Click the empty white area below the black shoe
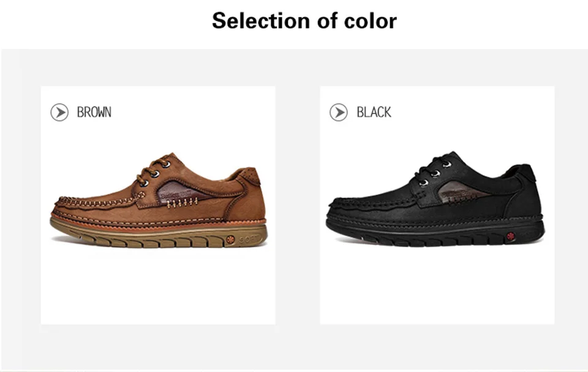 click(437, 286)
